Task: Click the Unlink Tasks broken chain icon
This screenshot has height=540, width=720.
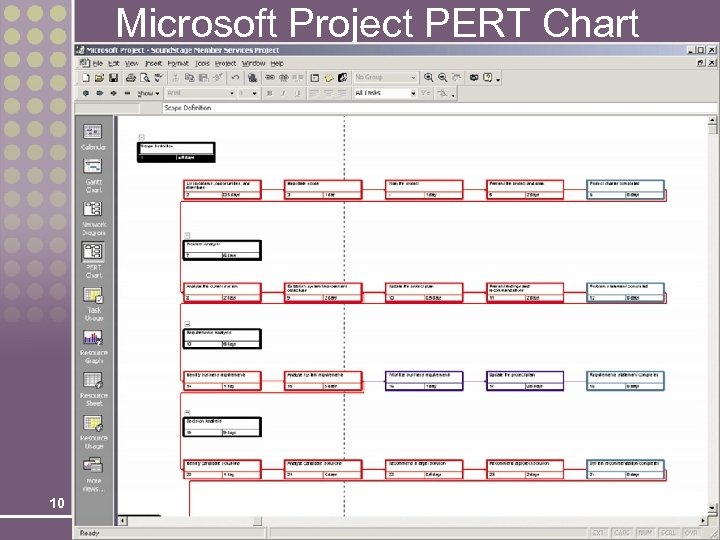Action: [x=284, y=78]
